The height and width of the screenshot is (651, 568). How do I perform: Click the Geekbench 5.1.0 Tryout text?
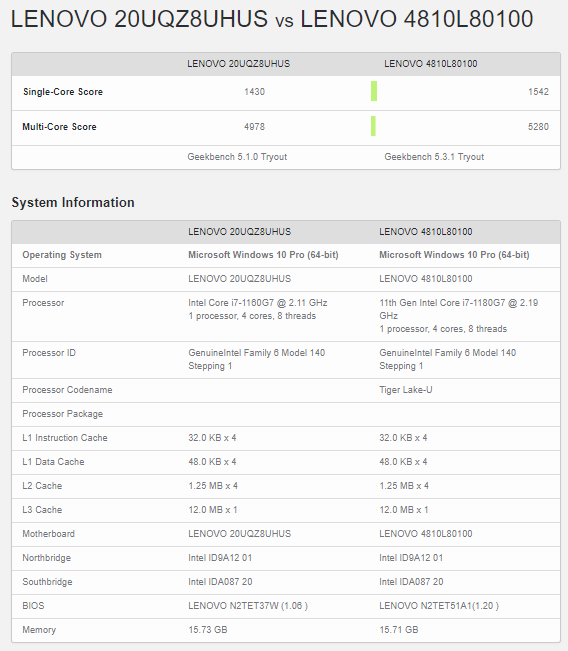pyautogui.click(x=237, y=157)
